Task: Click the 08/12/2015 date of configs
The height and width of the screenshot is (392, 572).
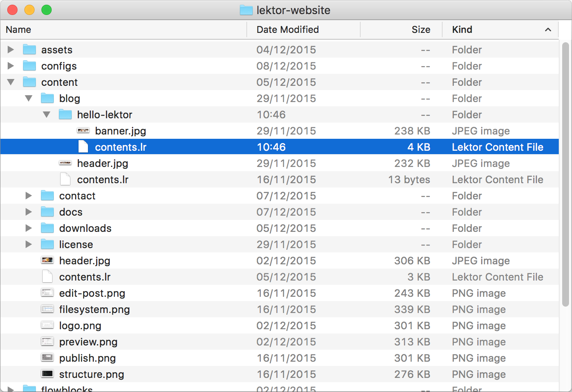Action: point(286,66)
